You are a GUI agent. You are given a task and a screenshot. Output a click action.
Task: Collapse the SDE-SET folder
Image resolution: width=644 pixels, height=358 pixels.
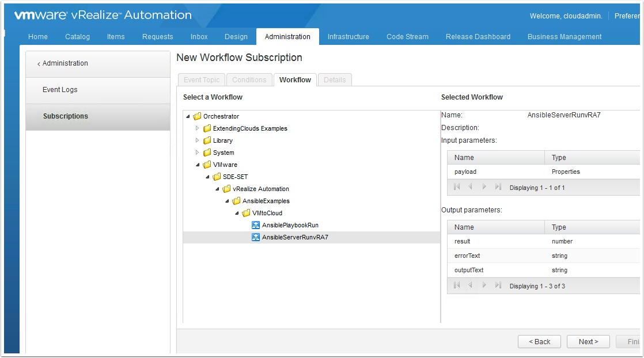pyautogui.click(x=207, y=177)
